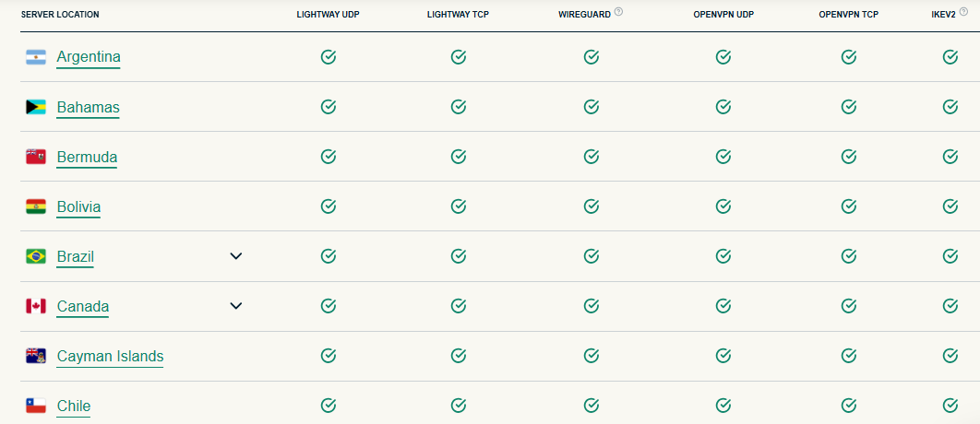The image size is (980, 424).
Task: Click the Argentina flag icon
Action: [x=36, y=57]
